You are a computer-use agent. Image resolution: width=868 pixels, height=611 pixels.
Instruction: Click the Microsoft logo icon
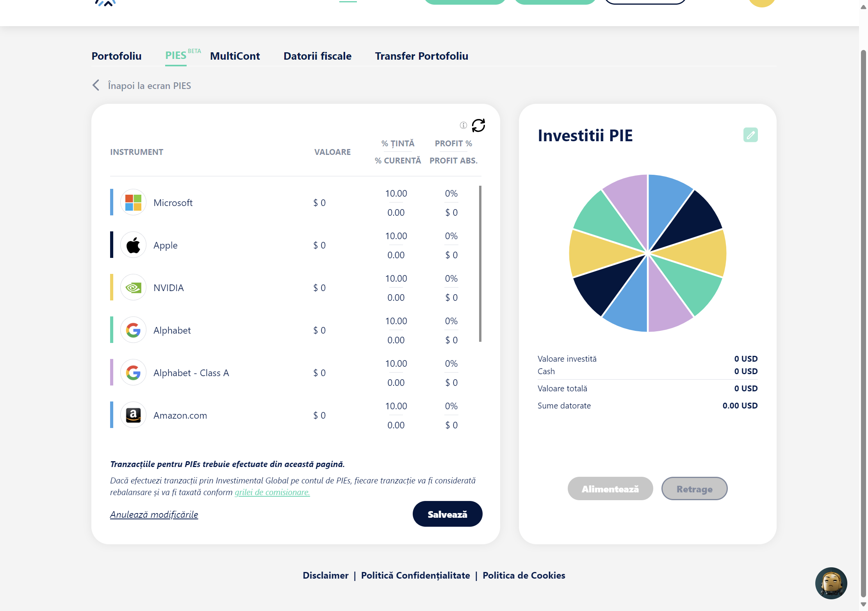134,202
